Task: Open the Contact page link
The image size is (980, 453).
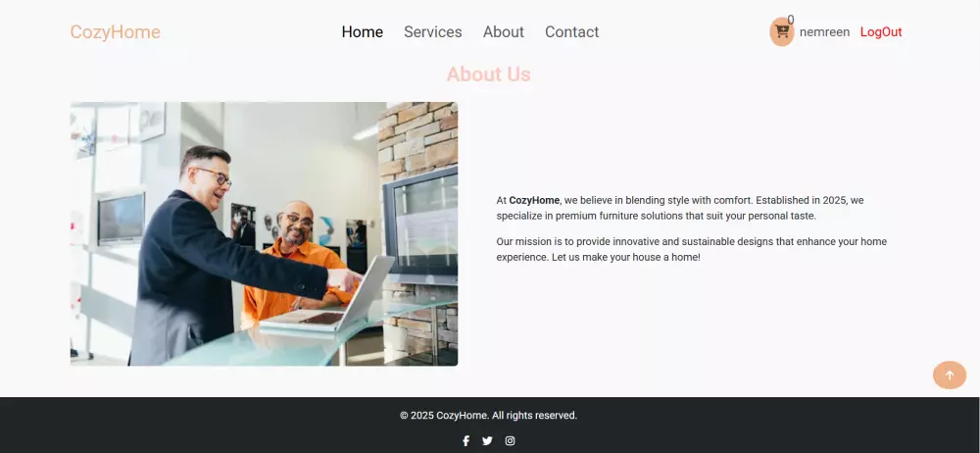Action: 572,32
